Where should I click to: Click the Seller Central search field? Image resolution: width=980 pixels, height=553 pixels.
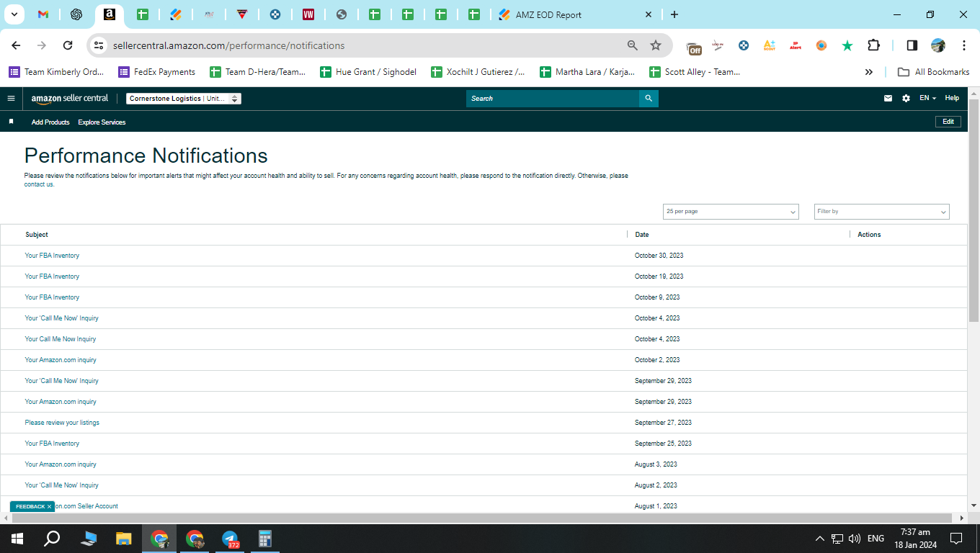tap(553, 99)
